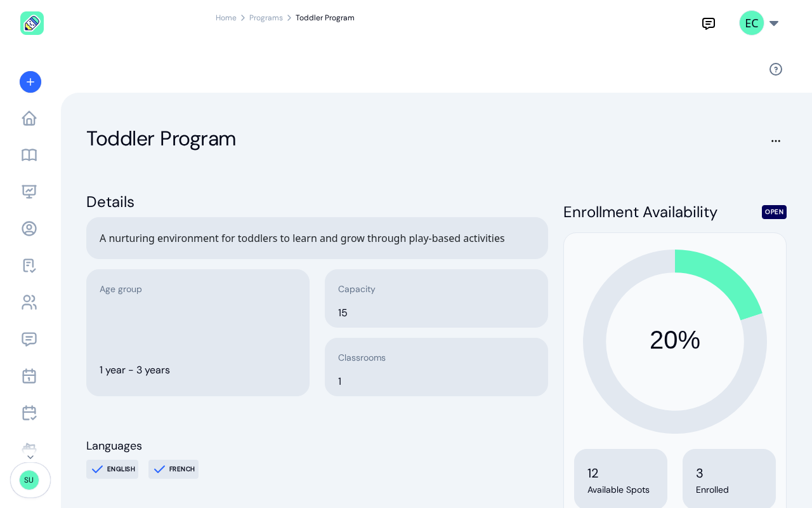
Task: Open the people group sidebar icon
Action: click(x=29, y=302)
